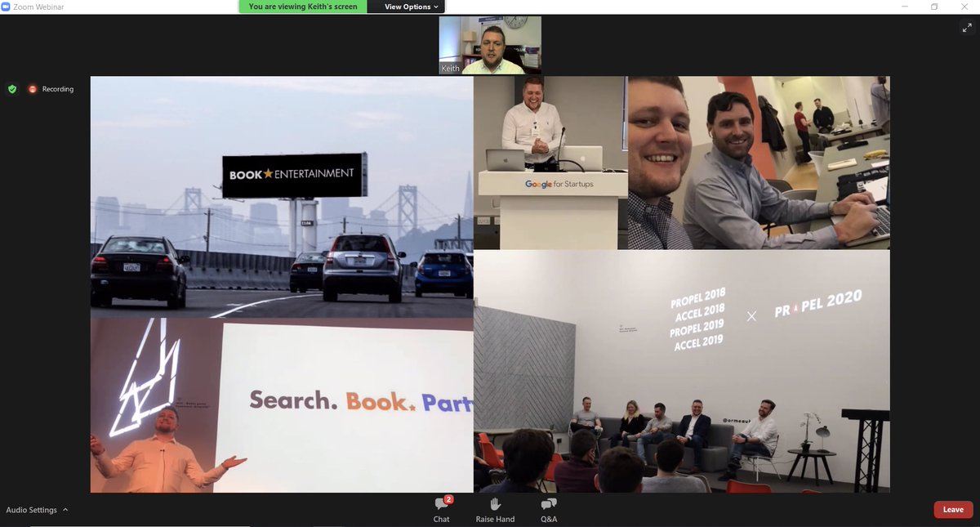Click the Recording label text
Image resolution: width=980 pixels, height=527 pixels.
click(x=58, y=89)
